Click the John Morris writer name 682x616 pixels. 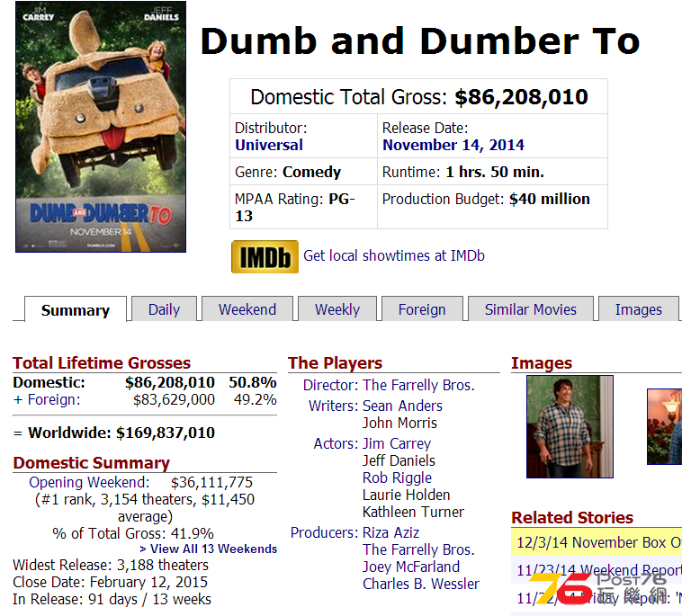(399, 423)
